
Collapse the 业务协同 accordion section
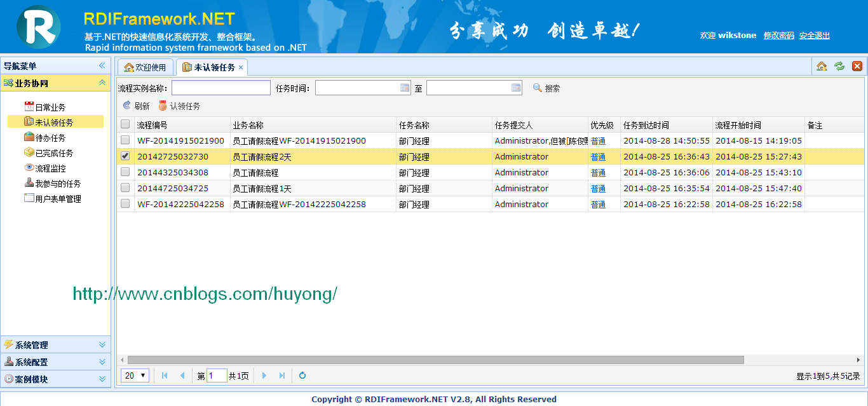pos(102,83)
